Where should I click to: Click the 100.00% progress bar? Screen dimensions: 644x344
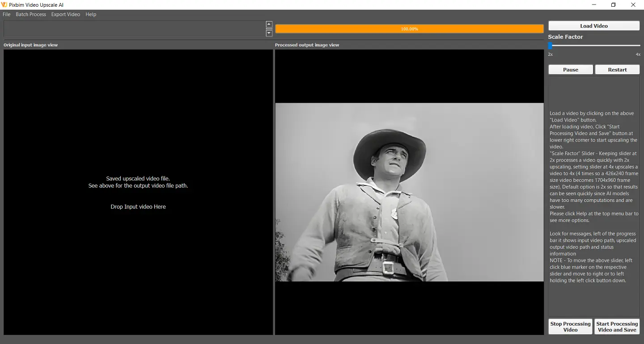point(409,28)
